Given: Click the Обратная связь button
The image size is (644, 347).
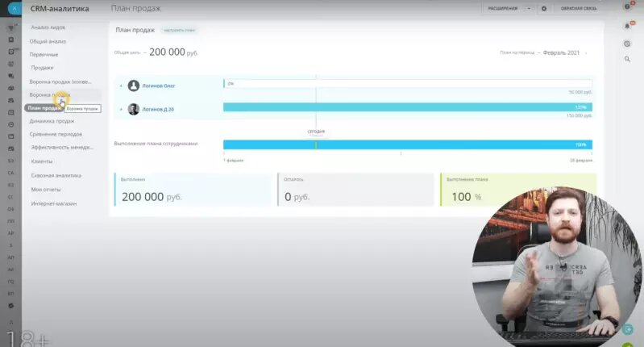Looking at the screenshot, I should pyautogui.click(x=578, y=8).
